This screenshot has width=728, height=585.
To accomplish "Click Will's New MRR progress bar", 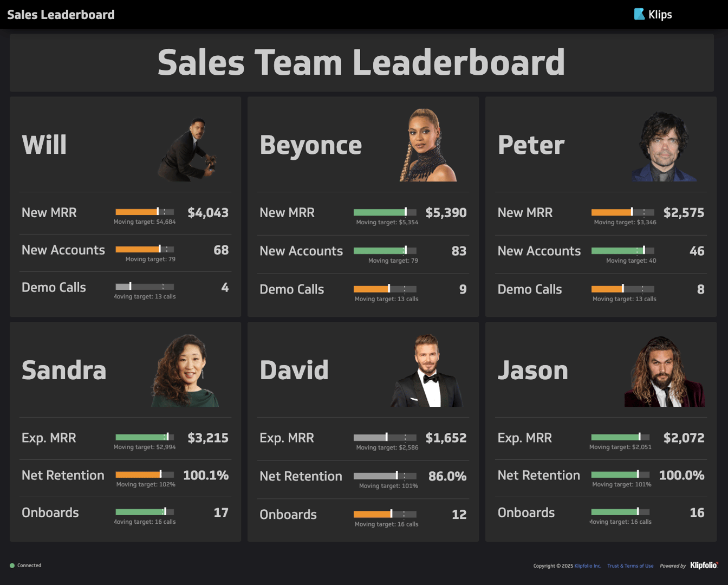I will coord(144,212).
